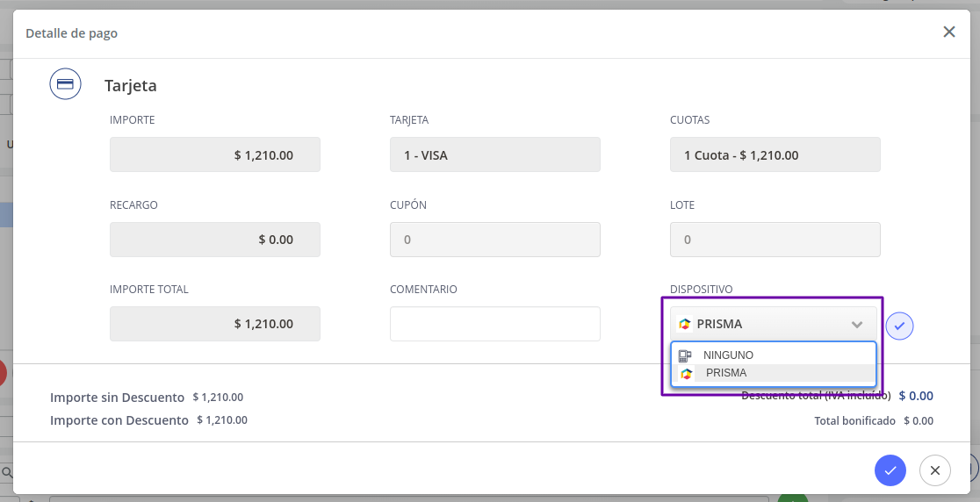The height and width of the screenshot is (502, 980).
Task: Open the Cuotas 1 Cuota selector
Action: tap(775, 154)
